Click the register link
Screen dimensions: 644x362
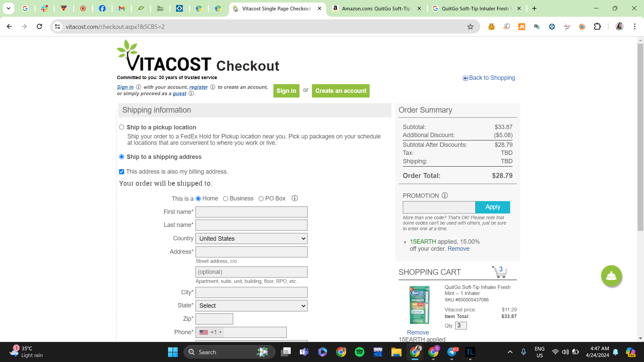[x=199, y=87]
